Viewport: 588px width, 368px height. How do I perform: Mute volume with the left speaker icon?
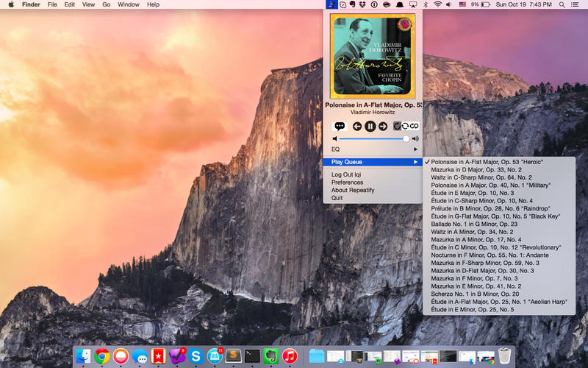pos(335,138)
